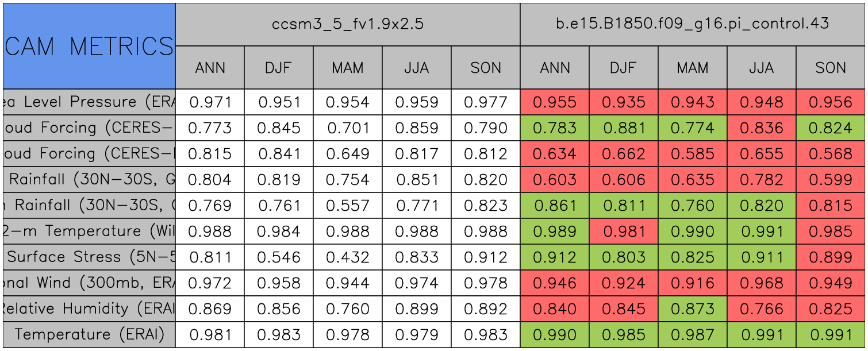868x351 pixels.
Task: Select the 2-m Temperature row label
Action: [x=89, y=232]
